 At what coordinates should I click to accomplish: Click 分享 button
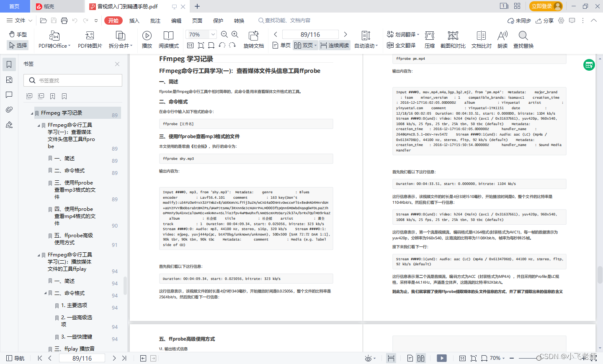(545, 21)
